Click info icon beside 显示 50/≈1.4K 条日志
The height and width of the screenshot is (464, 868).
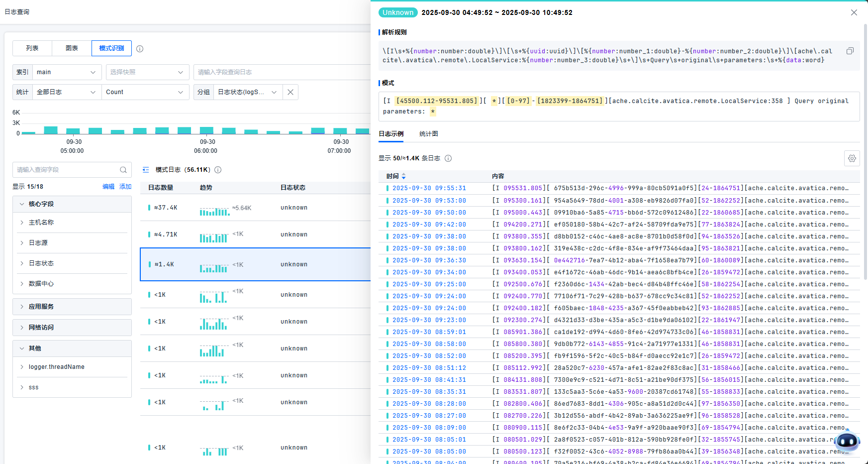[448, 158]
